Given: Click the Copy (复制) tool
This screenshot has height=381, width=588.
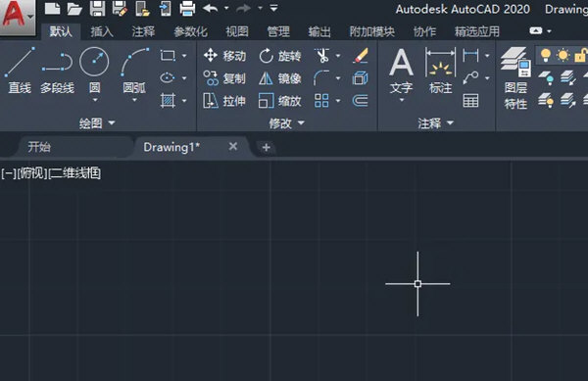Looking at the screenshot, I should pos(224,78).
